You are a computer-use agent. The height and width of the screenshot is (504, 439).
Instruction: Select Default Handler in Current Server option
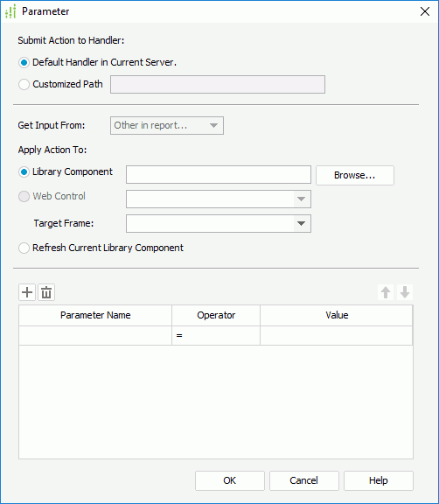24,62
